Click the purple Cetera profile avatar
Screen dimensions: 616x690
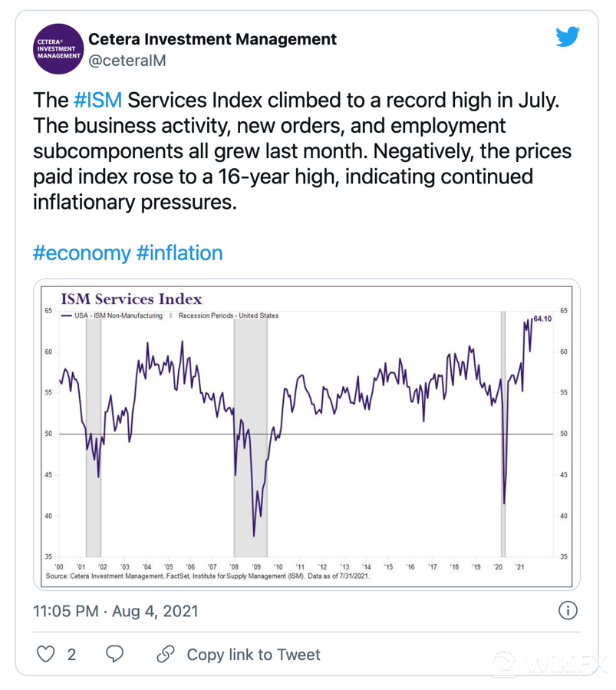point(57,48)
